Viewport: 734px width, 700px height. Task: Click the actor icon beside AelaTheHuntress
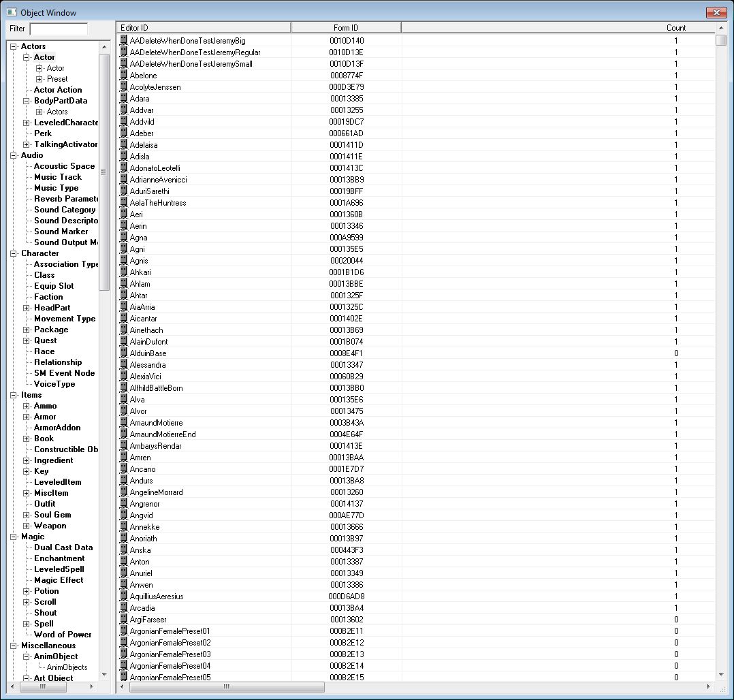(x=124, y=202)
